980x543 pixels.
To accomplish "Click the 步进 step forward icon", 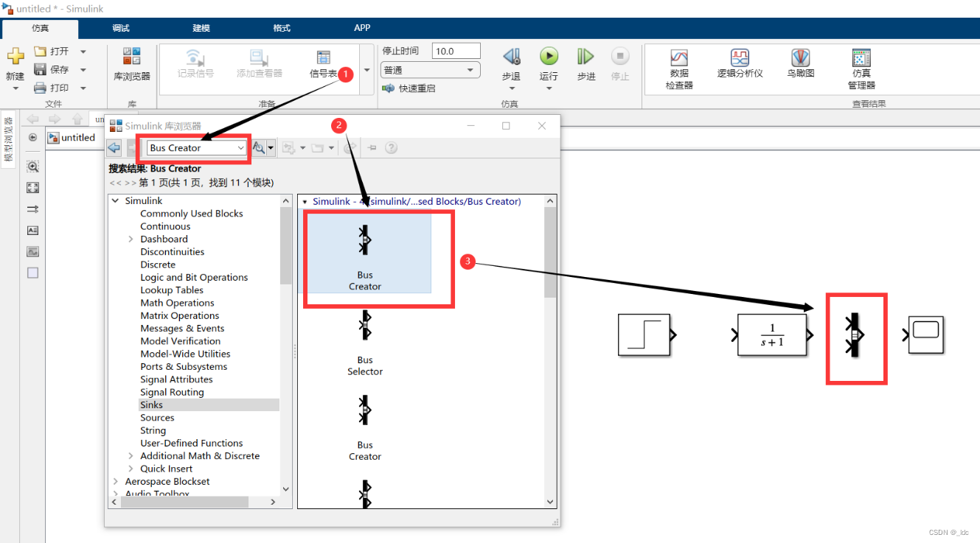I will coord(585,56).
